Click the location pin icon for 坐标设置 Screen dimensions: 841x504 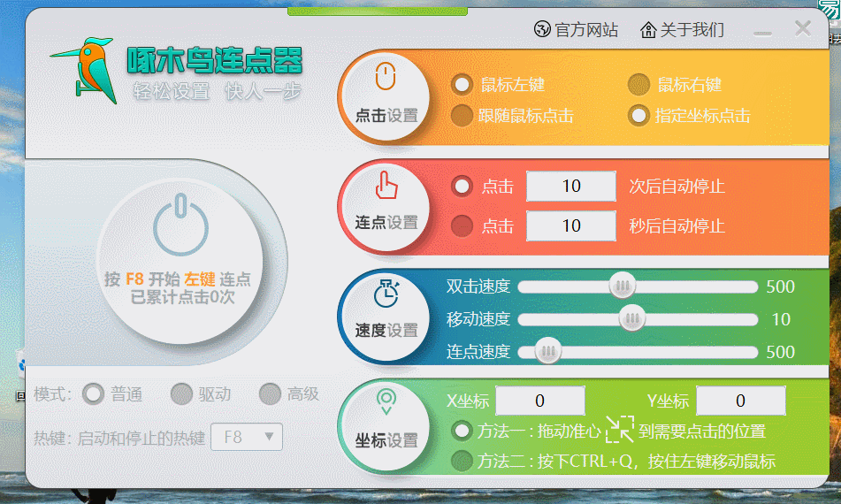(386, 403)
